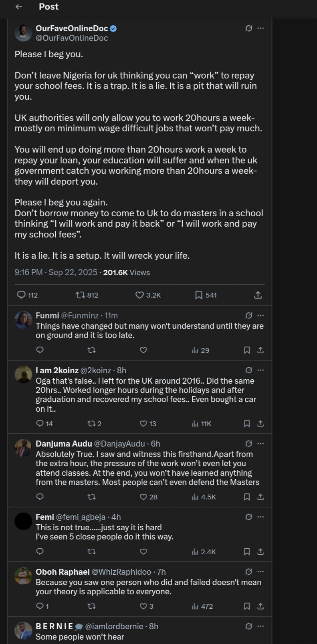
Task: Open the @2koinz profile handle
Action: point(97,370)
